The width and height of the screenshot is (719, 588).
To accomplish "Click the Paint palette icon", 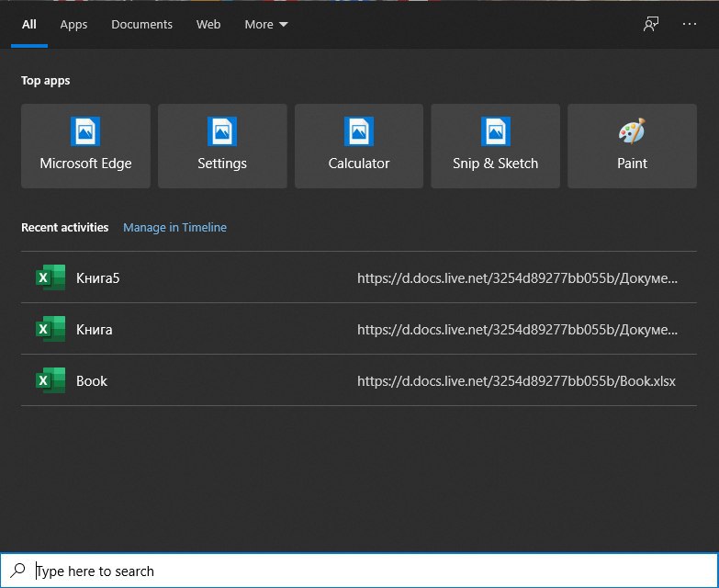I will click(x=632, y=131).
